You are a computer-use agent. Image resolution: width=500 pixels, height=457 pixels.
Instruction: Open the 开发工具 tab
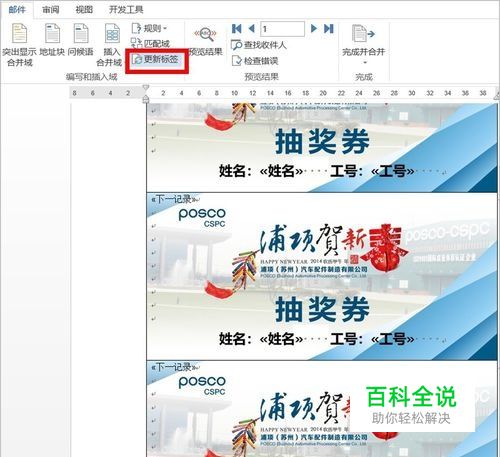coord(126,9)
